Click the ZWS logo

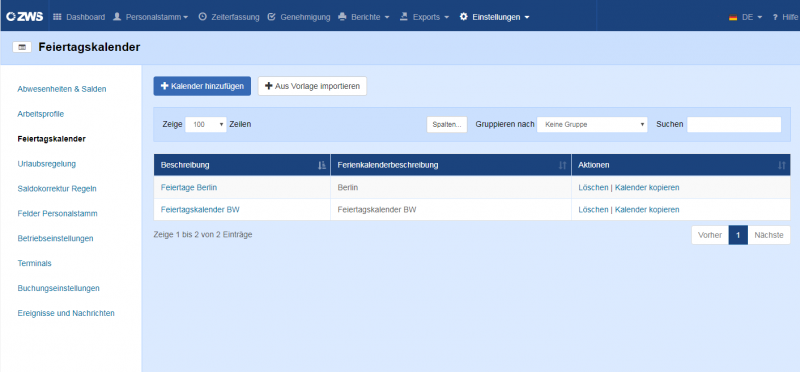(x=24, y=17)
